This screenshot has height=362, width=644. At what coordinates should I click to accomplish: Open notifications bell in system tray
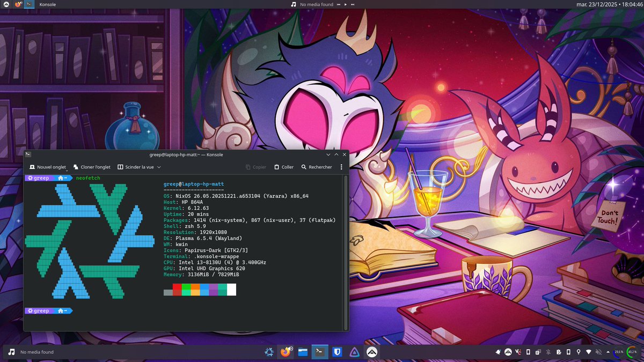pos(498,352)
